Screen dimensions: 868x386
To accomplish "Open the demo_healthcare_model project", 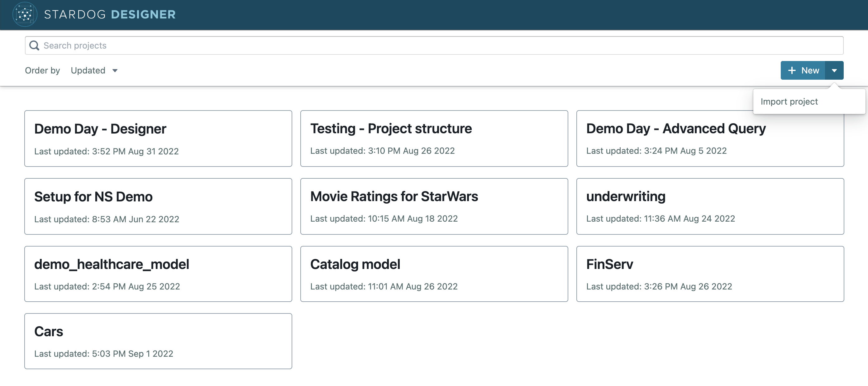I will pos(158,274).
